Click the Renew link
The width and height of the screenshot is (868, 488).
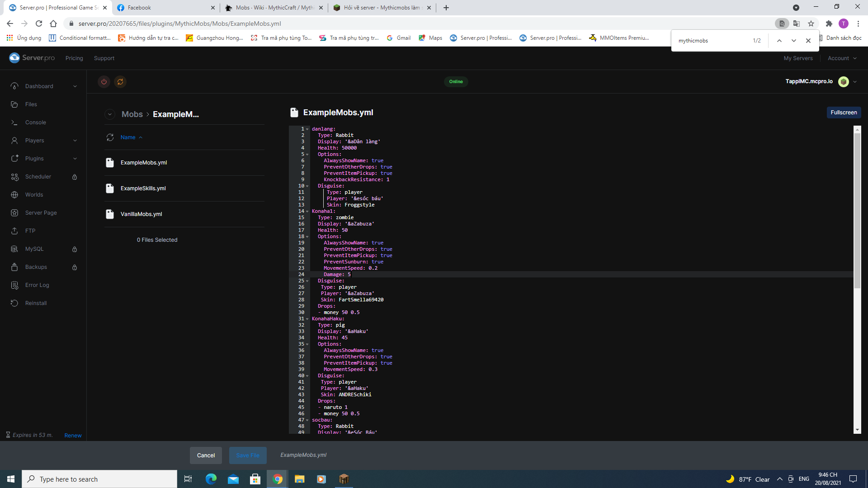click(x=73, y=436)
